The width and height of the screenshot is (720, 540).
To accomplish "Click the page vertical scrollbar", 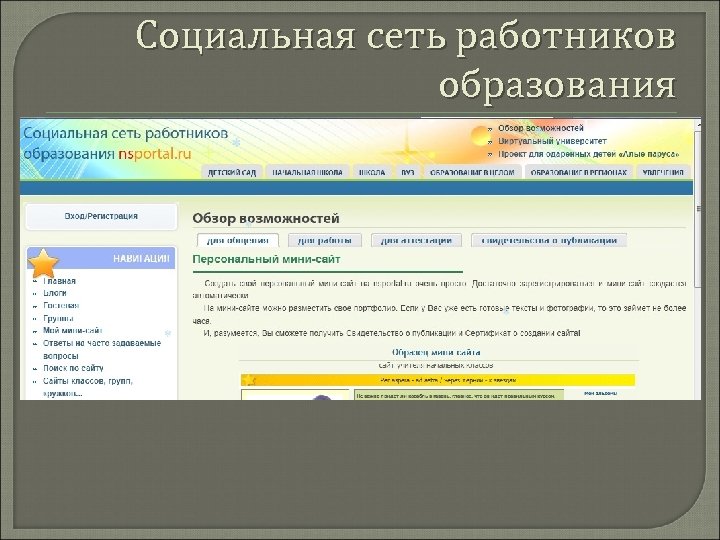I will 698,259.
